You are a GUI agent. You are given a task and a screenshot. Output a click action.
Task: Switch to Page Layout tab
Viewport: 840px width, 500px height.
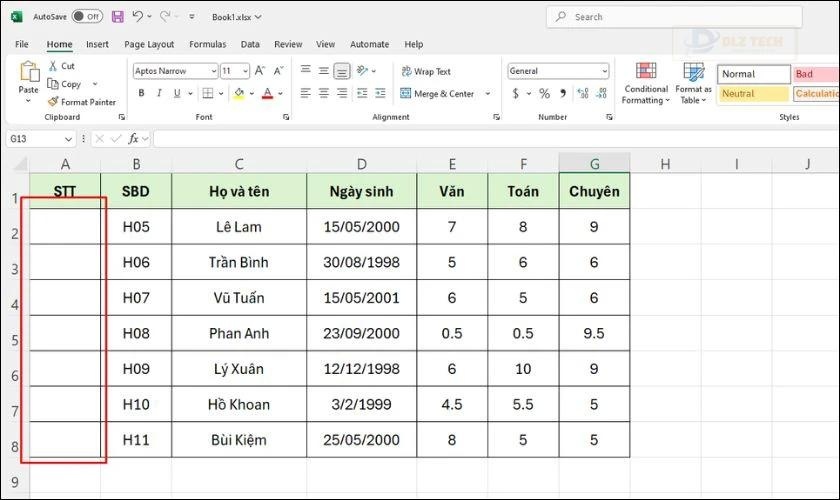tap(149, 44)
